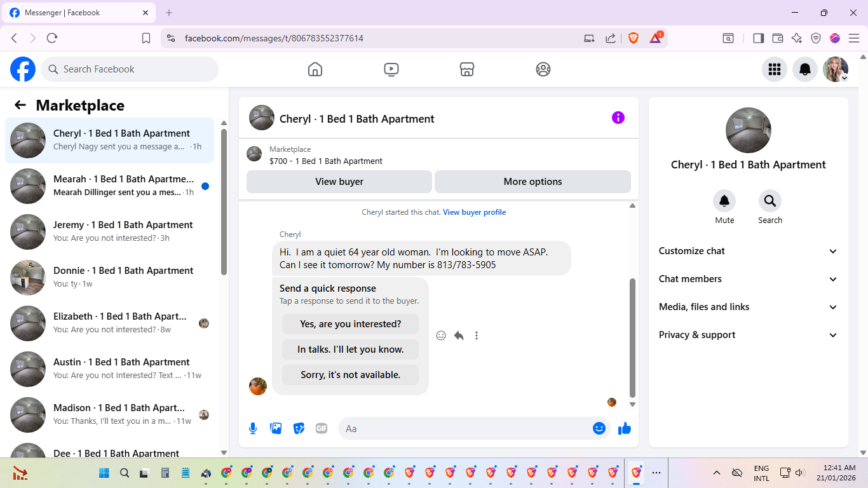The image size is (868, 488).
Task: Search within the conversation using magnifier button
Action: point(770,201)
